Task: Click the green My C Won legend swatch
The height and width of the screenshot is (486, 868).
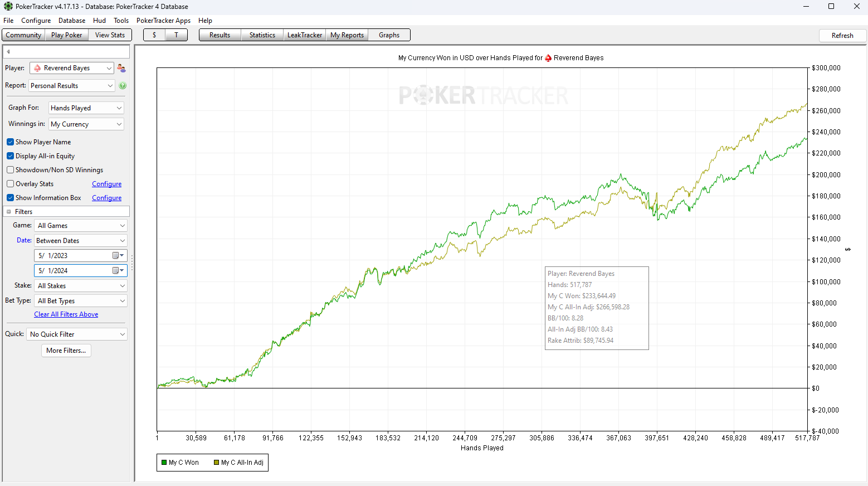Action: (x=164, y=463)
